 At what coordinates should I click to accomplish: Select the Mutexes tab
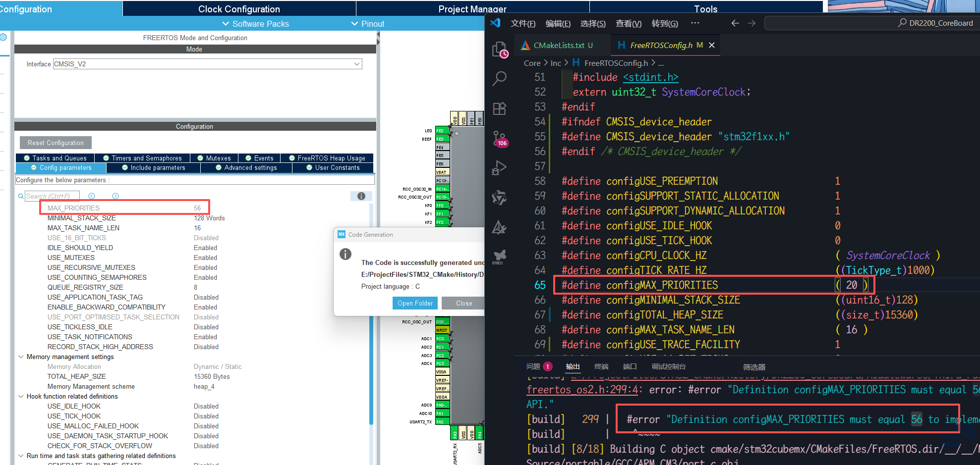click(214, 158)
